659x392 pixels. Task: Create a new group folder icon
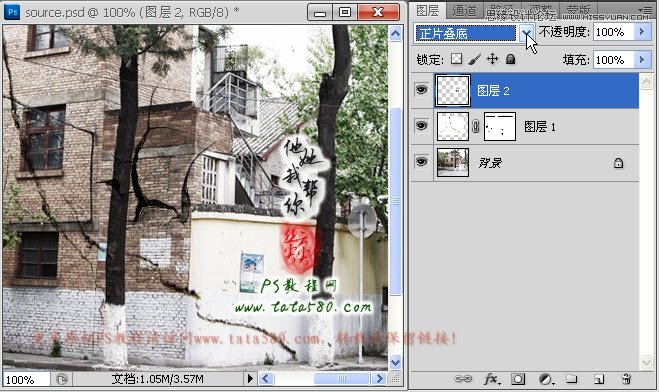point(571,379)
